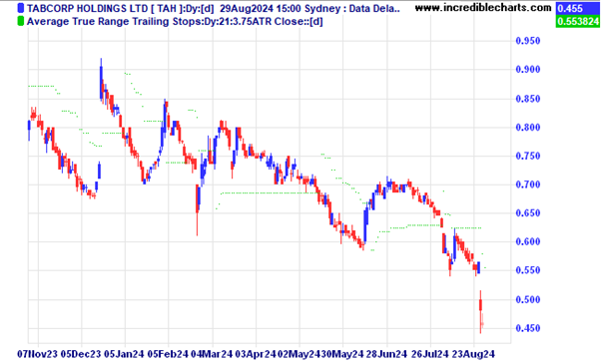
Task: Click the 0.600 price axis label
Action: (528, 241)
